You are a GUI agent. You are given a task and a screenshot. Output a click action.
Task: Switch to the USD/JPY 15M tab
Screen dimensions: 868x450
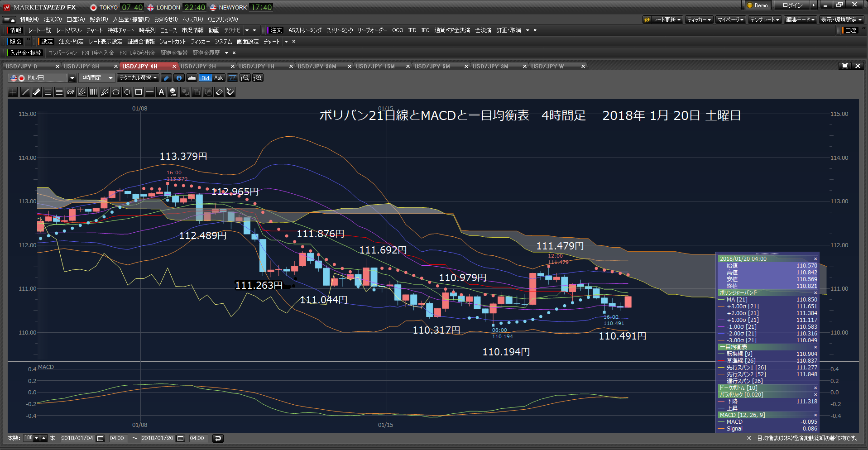375,67
